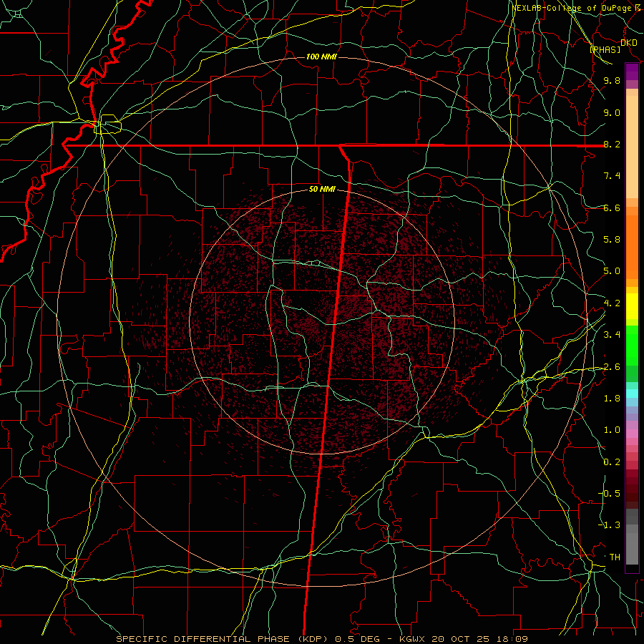Click the "100 NMI" range ring label
Viewport: 644px width, 644px height.
321,57
